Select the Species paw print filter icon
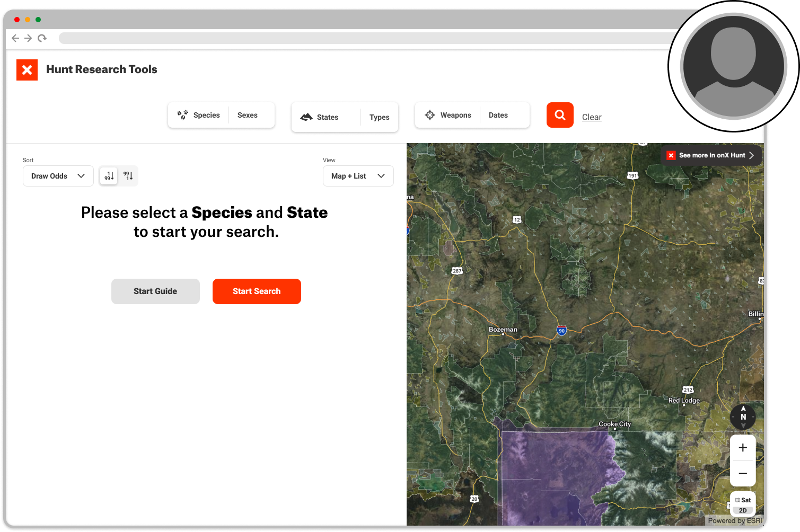800x532 pixels. tap(183, 115)
